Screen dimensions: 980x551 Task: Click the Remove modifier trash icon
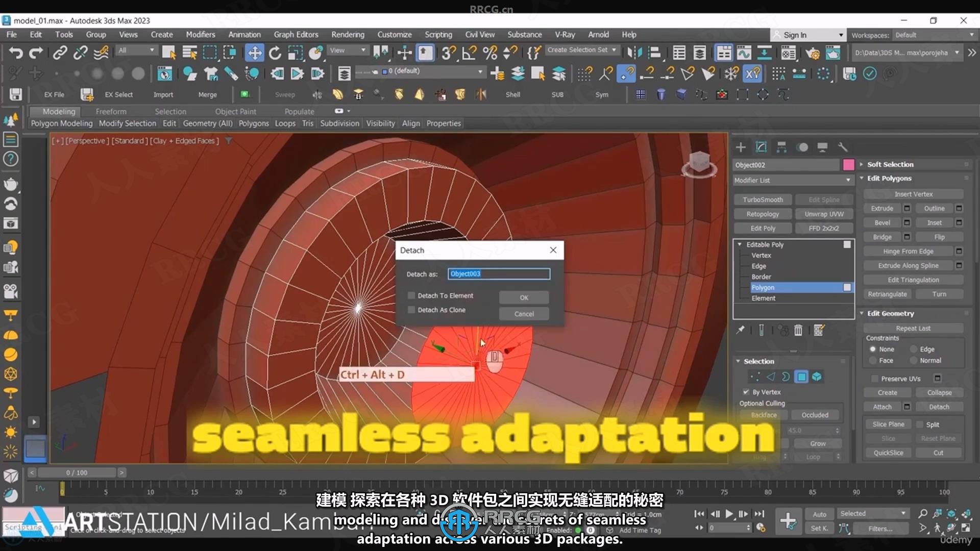[798, 331]
